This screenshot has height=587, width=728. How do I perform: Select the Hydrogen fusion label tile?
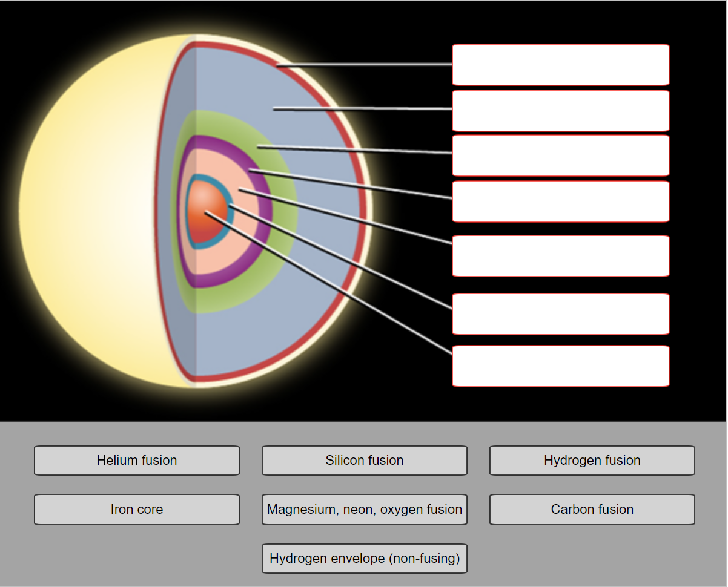click(x=592, y=461)
